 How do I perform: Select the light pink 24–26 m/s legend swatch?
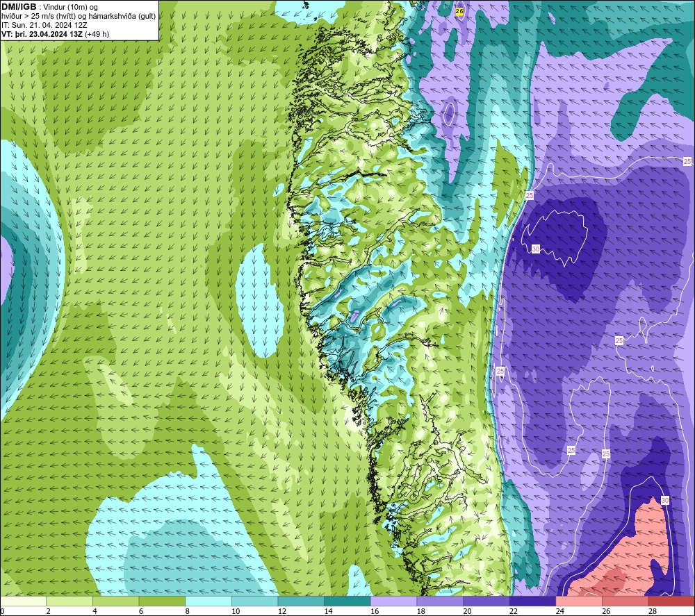click(579, 601)
